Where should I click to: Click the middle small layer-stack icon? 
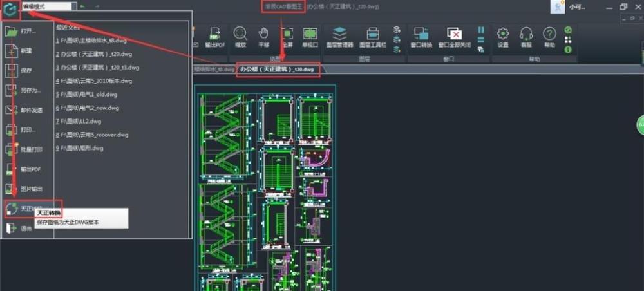[x=397, y=40]
